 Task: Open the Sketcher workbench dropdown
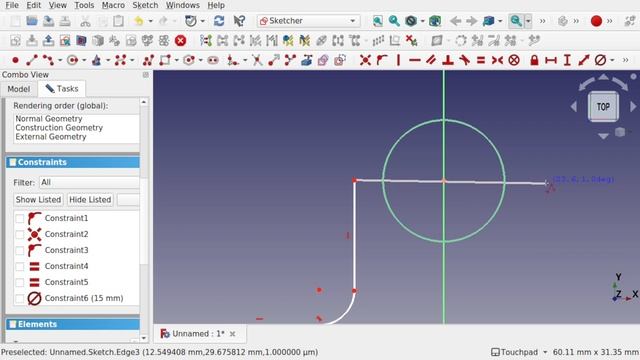309,21
